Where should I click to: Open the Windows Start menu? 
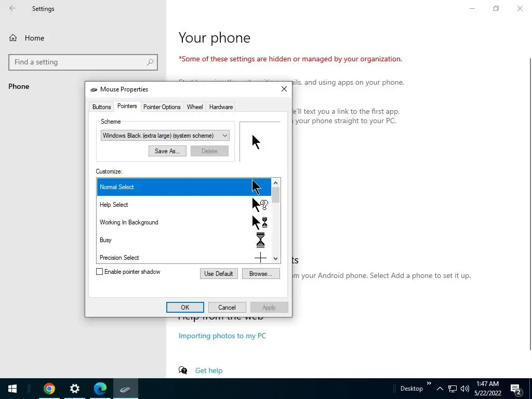point(12,389)
